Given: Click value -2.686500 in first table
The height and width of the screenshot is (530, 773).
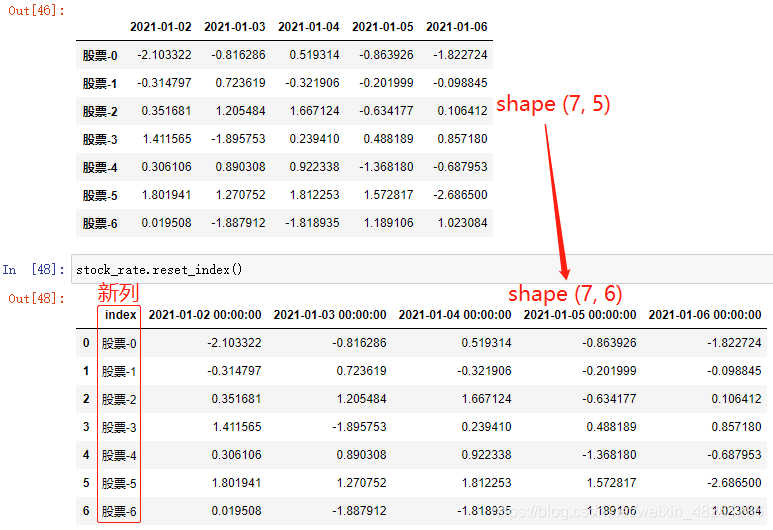Looking at the screenshot, I should coord(460,195).
